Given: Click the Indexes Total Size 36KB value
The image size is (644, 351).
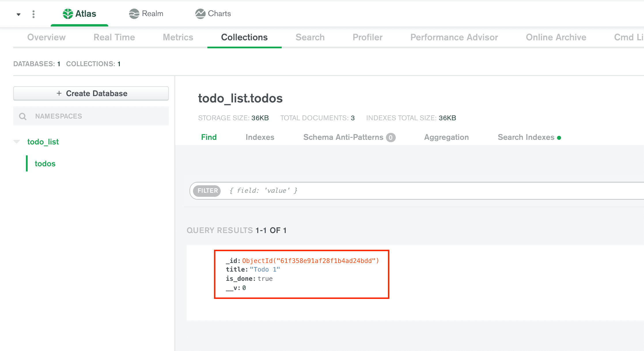Looking at the screenshot, I should pos(447,118).
